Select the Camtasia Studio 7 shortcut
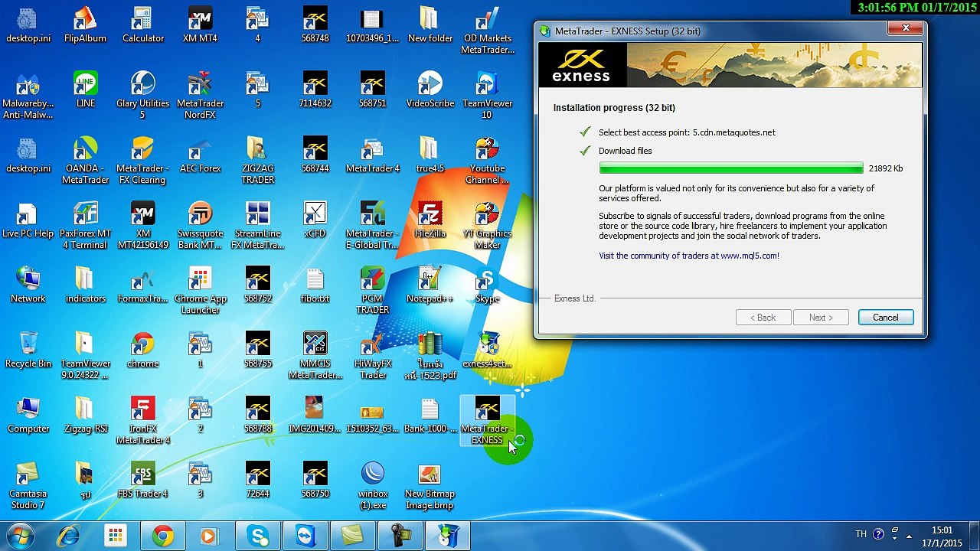The image size is (980, 551). 28,486
